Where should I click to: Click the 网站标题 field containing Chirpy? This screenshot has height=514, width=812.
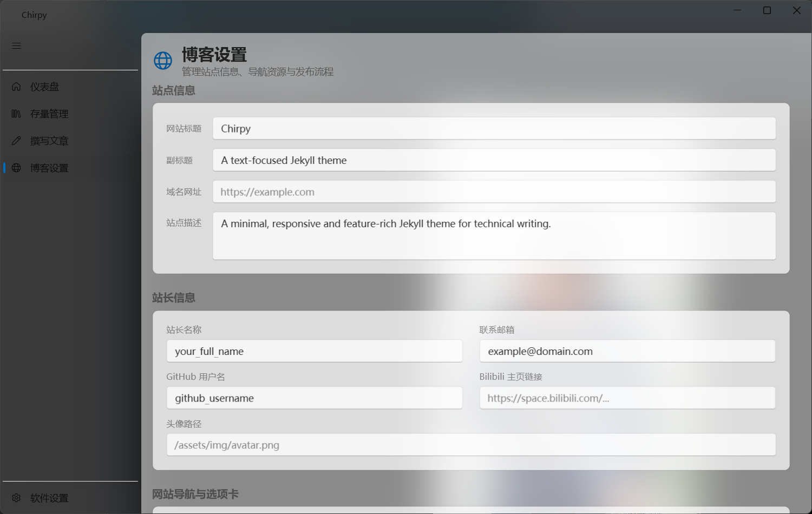pos(493,128)
